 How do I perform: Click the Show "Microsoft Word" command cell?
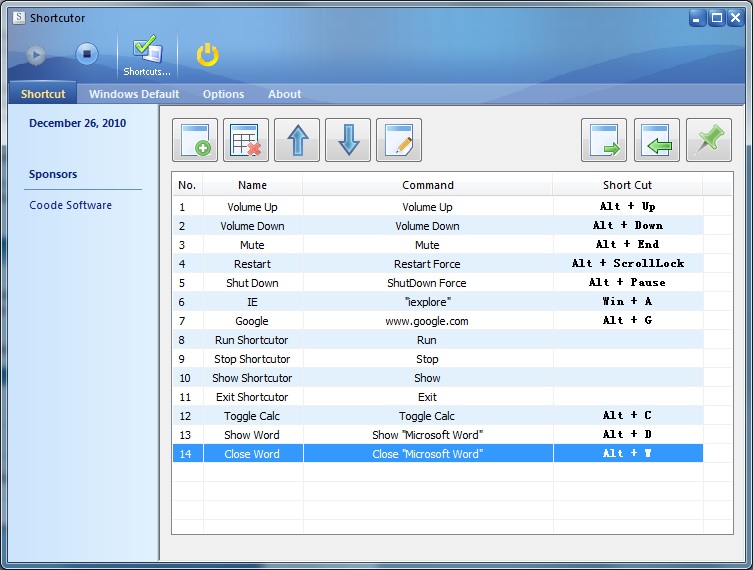(x=427, y=435)
